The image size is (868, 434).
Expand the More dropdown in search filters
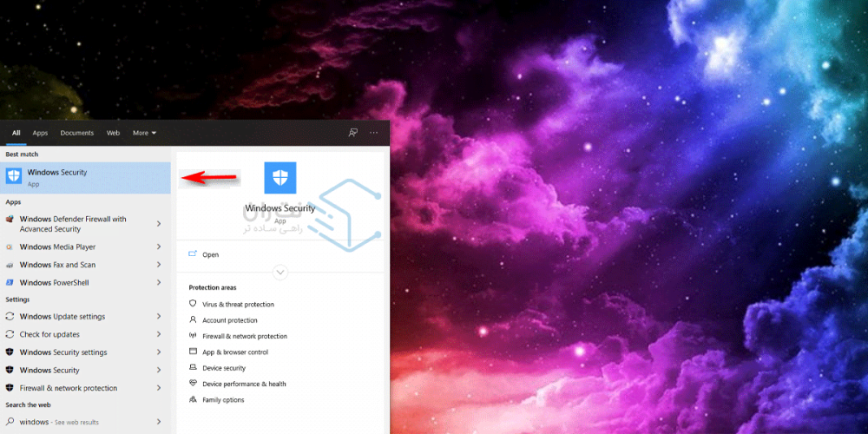[x=144, y=133]
